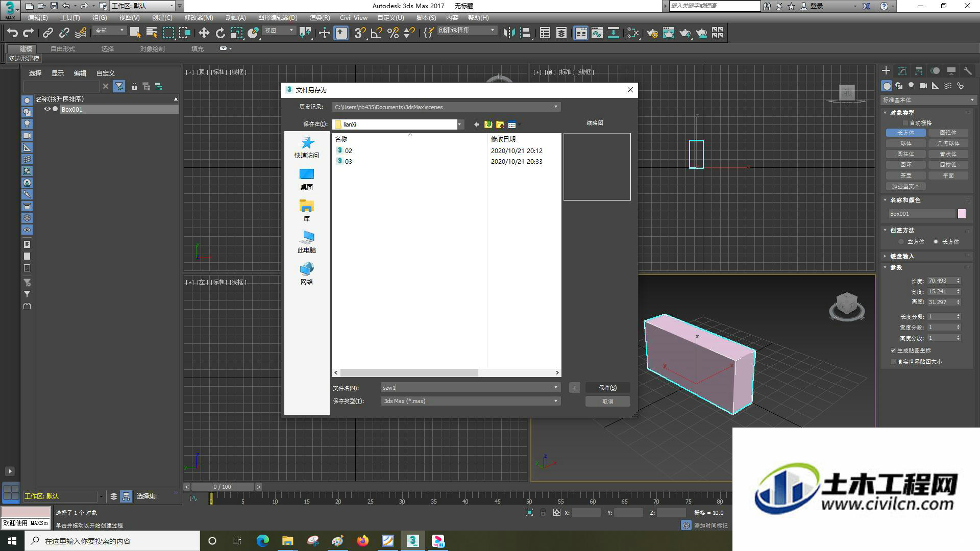Click the Sphere primitive button
Image resolution: width=980 pixels, height=551 pixels.
(x=906, y=143)
